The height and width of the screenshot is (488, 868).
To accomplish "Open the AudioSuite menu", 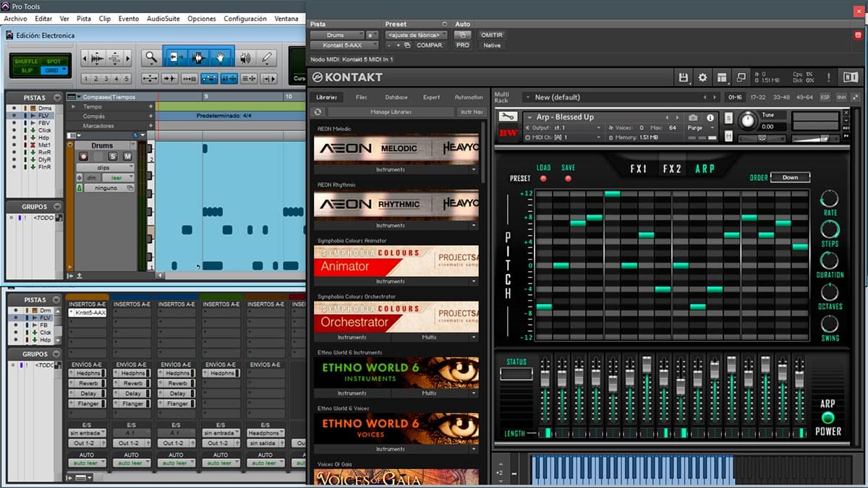I will coord(163,19).
